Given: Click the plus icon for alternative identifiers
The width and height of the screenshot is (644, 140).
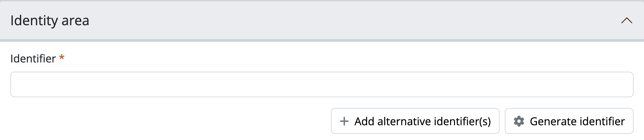Looking at the screenshot, I should [344, 121].
